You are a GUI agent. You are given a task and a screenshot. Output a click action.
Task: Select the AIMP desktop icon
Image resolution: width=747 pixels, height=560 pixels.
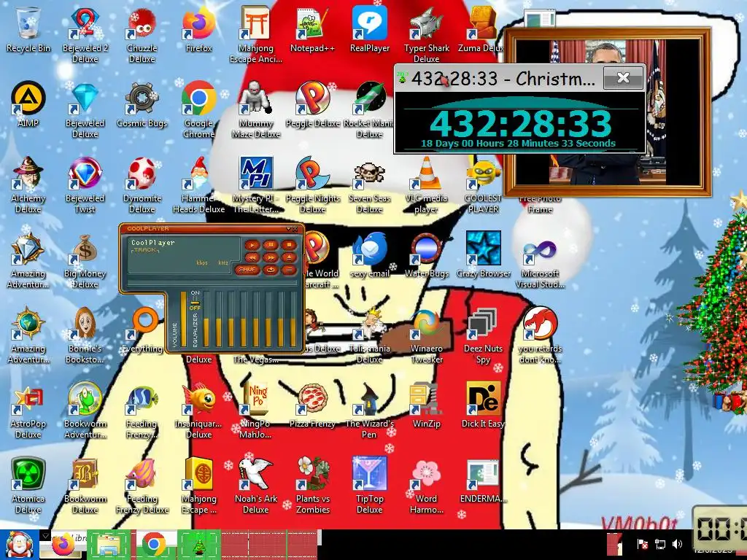tap(28, 105)
